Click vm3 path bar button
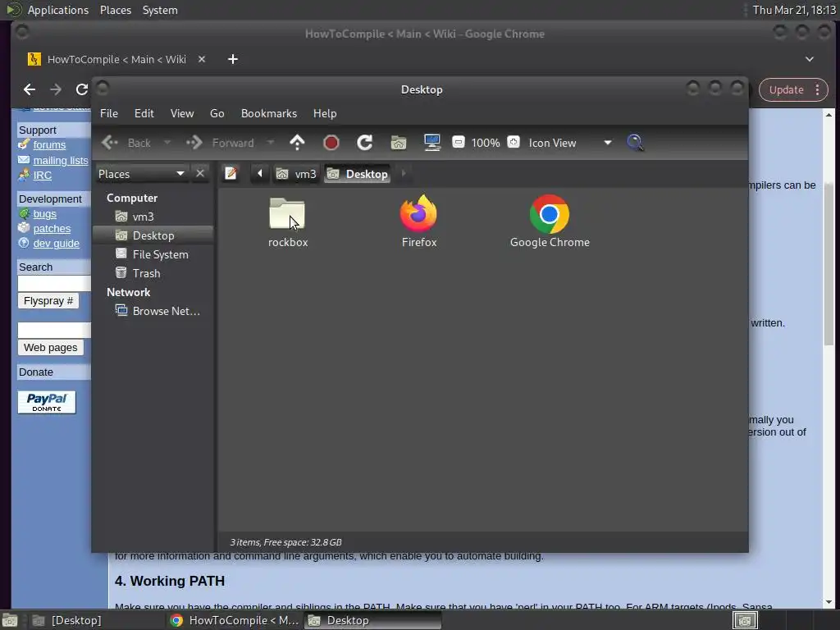This screenshot has width=840, height=630. [296, 174]
